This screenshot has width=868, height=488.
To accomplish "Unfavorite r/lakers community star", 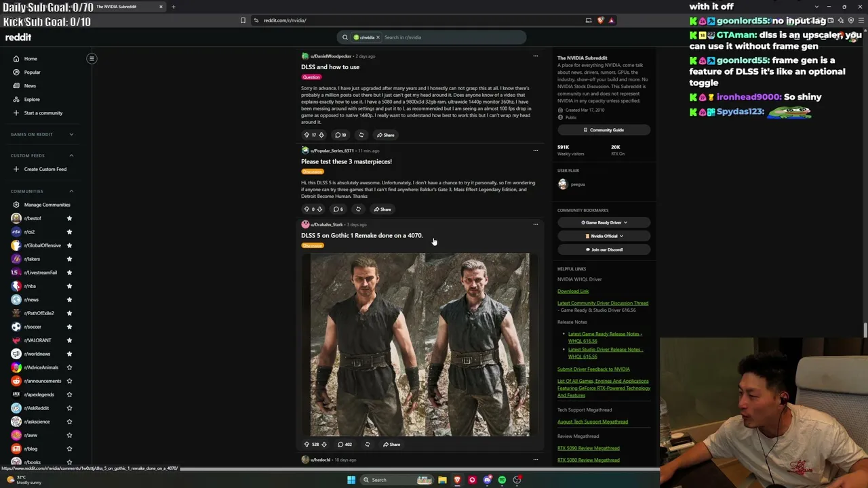I will (x=69, y=259).
